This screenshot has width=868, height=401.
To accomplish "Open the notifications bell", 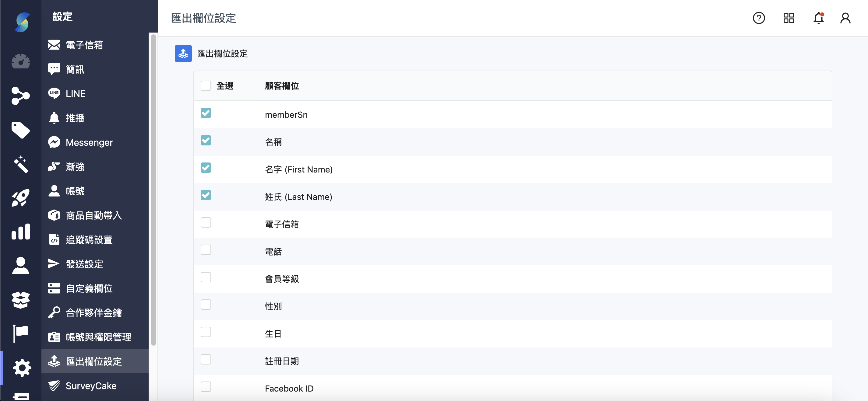I will [x=818, y=18].
